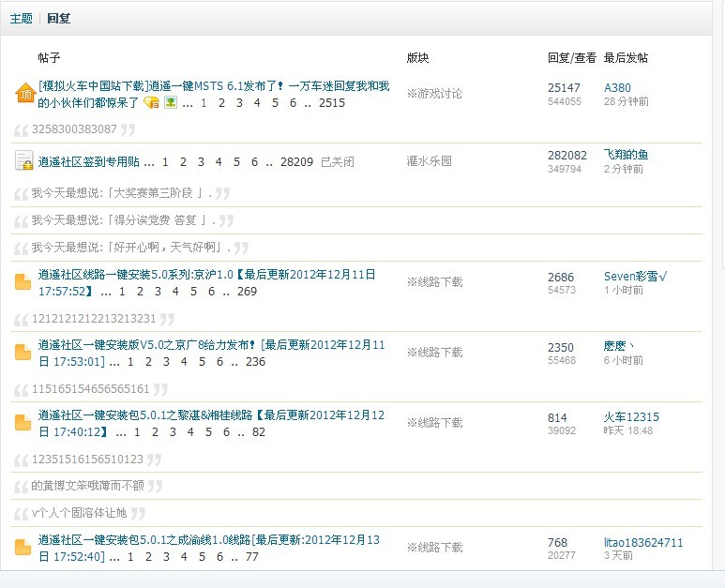Open the ※游戏讨论 board link

(433, 94)
